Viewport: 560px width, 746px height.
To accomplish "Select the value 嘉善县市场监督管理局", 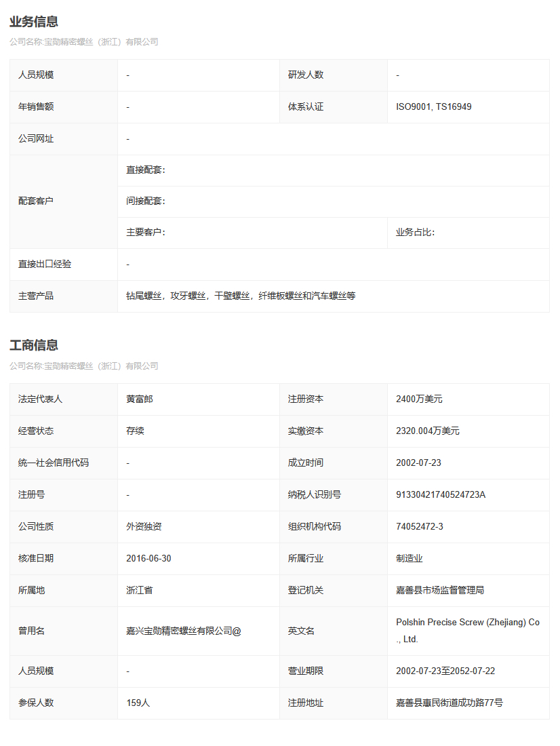I will 440,591.
